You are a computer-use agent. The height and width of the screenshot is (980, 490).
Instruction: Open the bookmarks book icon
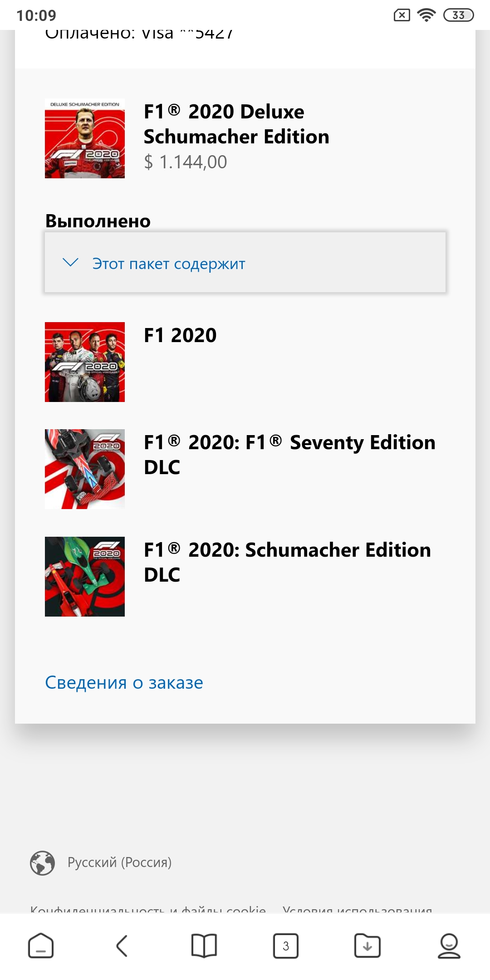[x=204, y=946]
